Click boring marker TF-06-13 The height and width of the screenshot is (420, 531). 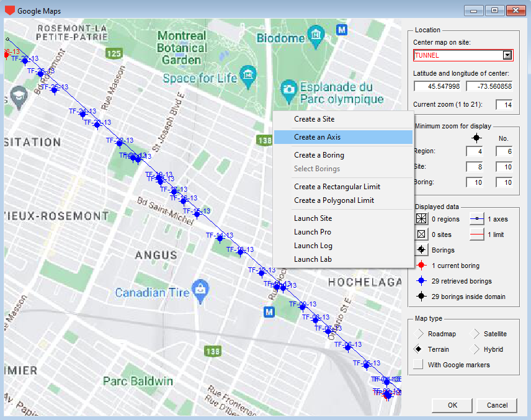(348, 347)
